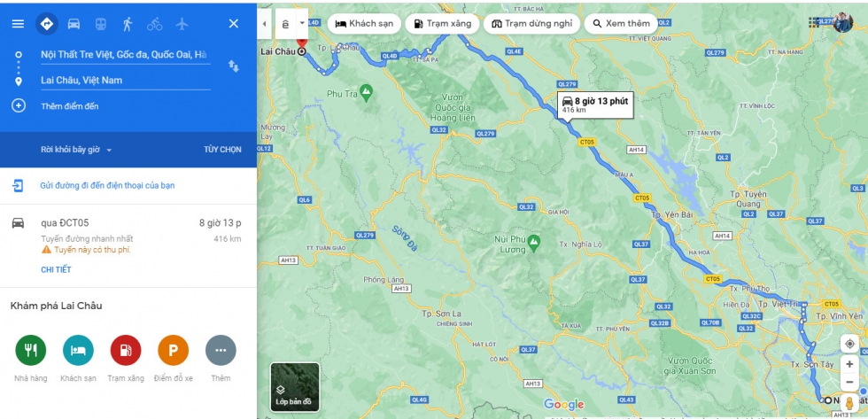Viewport: 868px width, 419px height.
Task: Close the directions panel with X
Action: [234, 24]
